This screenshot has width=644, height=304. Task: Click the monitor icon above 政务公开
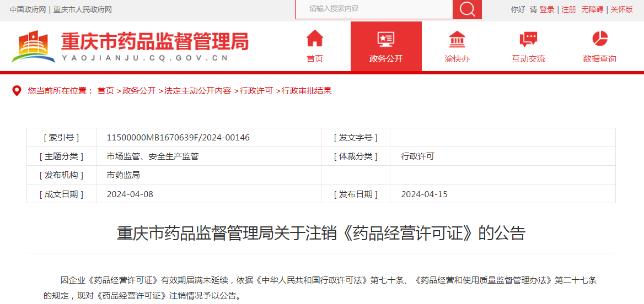(386, 39)
